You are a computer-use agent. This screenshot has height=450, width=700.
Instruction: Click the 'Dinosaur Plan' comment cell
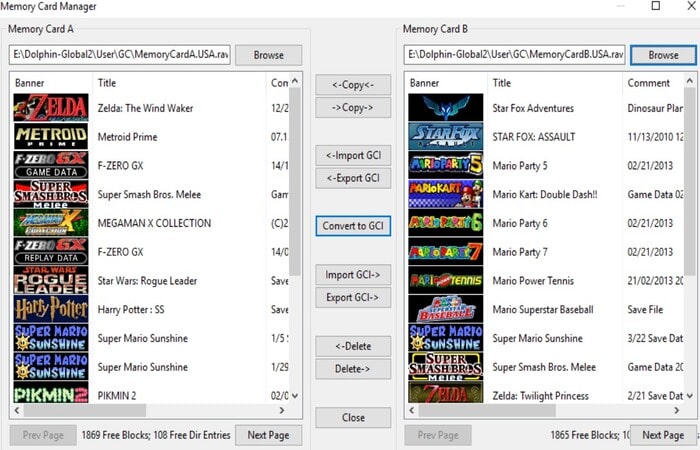point(655,108)
